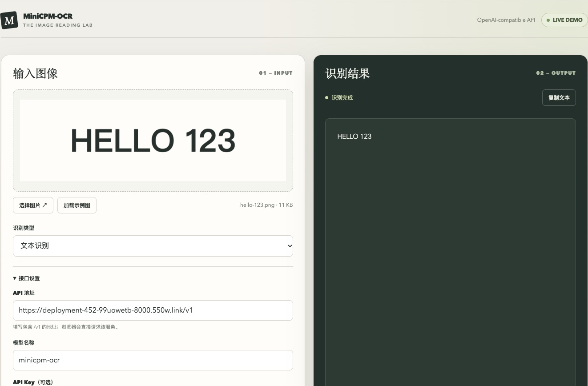This screenshot has height=386, width=588.
Task: Copy the result with 复制文本
Action: 559,98
